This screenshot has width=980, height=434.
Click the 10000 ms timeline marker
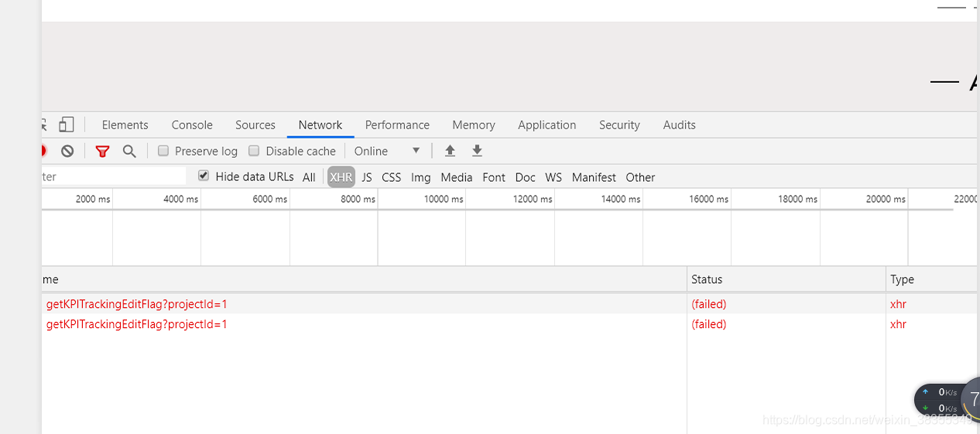click(x=444, y=199)
